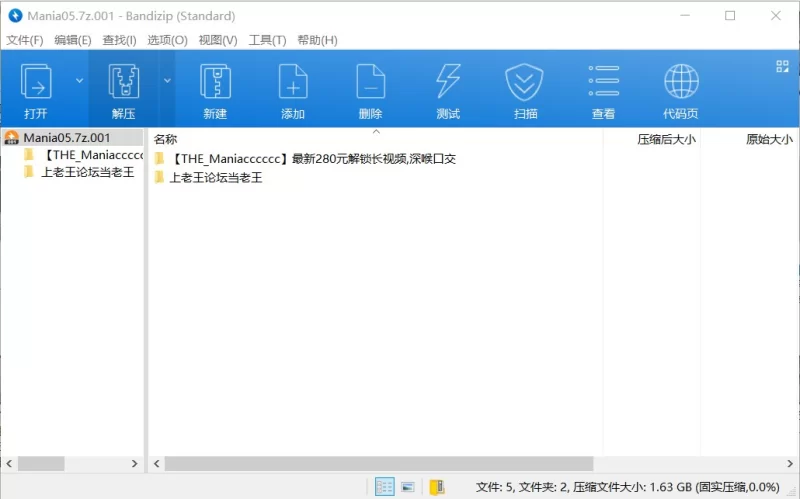Click the status bar file count text

(x=628, y=487)
